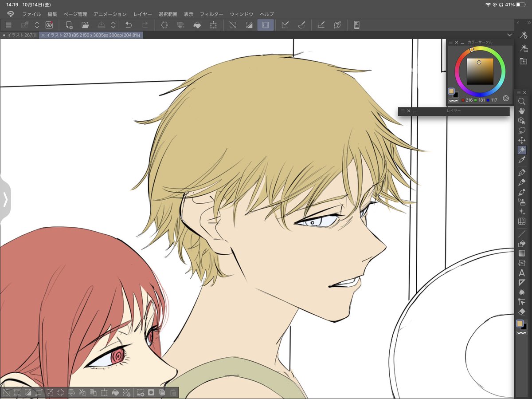
Task: Open the ウィンドウ menu
Action: [x=241, y=14]
